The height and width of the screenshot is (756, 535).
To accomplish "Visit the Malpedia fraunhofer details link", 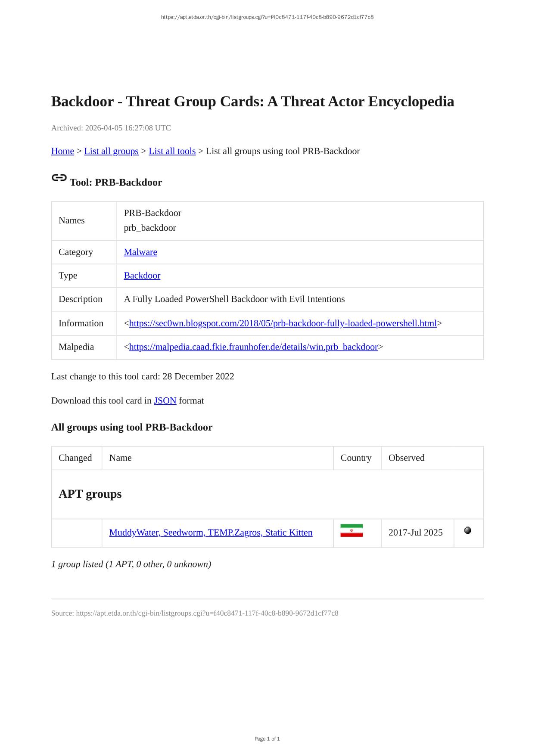I will [253, 347].
